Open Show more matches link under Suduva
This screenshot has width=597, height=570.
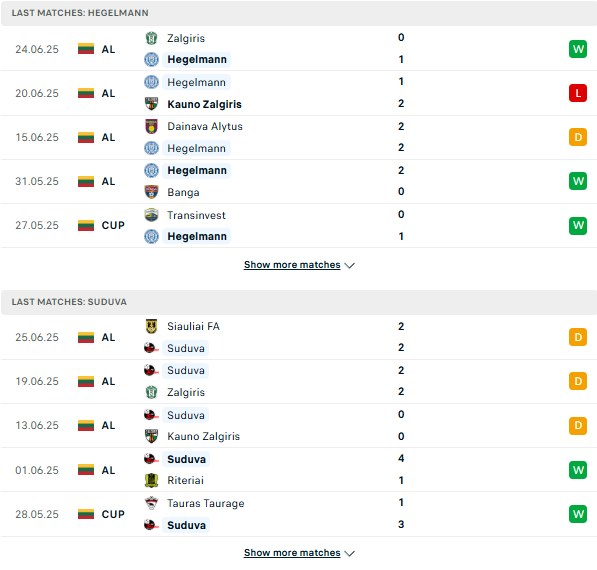pos(292,552)
